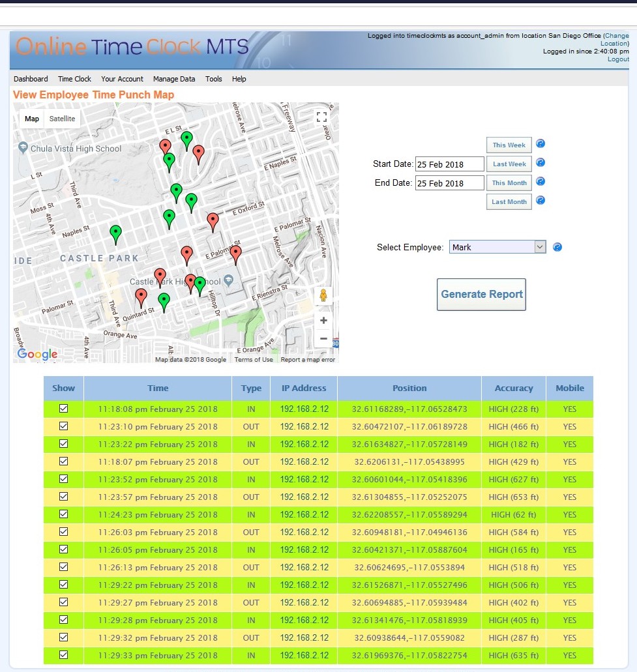Zoom out on the map
Image resolution: width=637 pixels, height=672 pixels.
323,338
